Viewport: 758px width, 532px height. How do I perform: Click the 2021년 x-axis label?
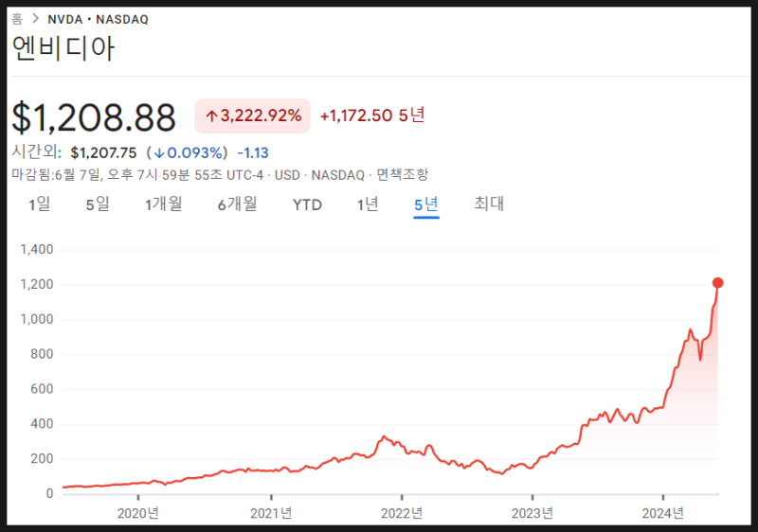pyautogui.click(x=271, y=513)
